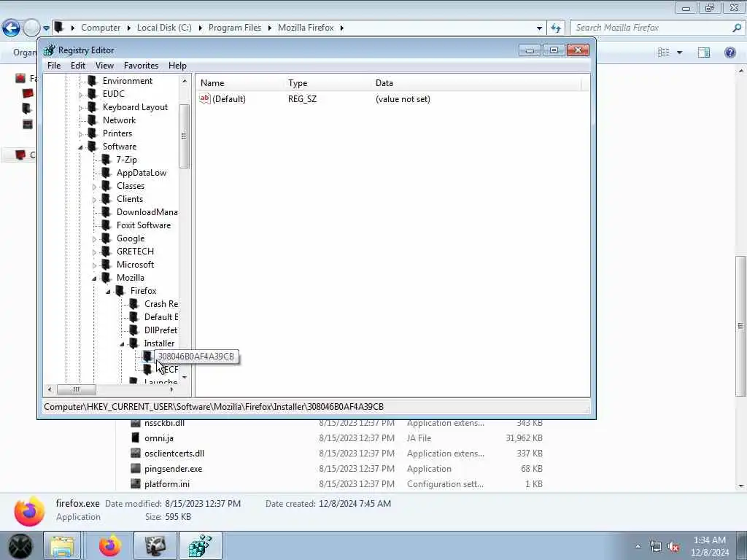
Task: Select the (value not set) data cell
Action: tap(403, 99)
